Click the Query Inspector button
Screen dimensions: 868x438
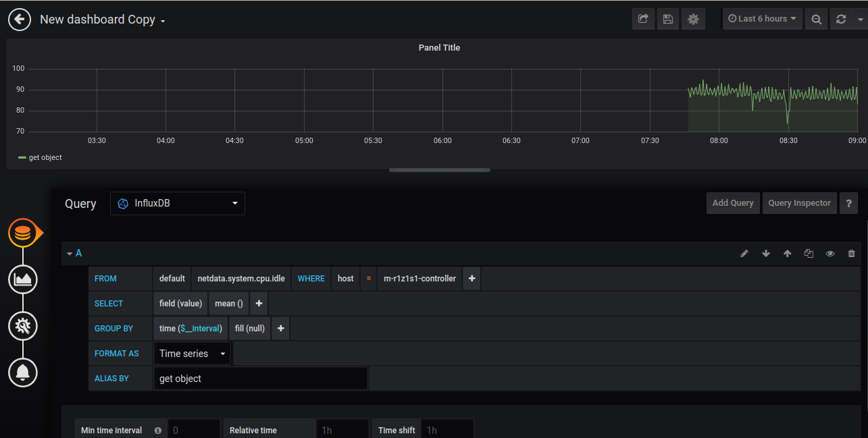coord(799,203)
